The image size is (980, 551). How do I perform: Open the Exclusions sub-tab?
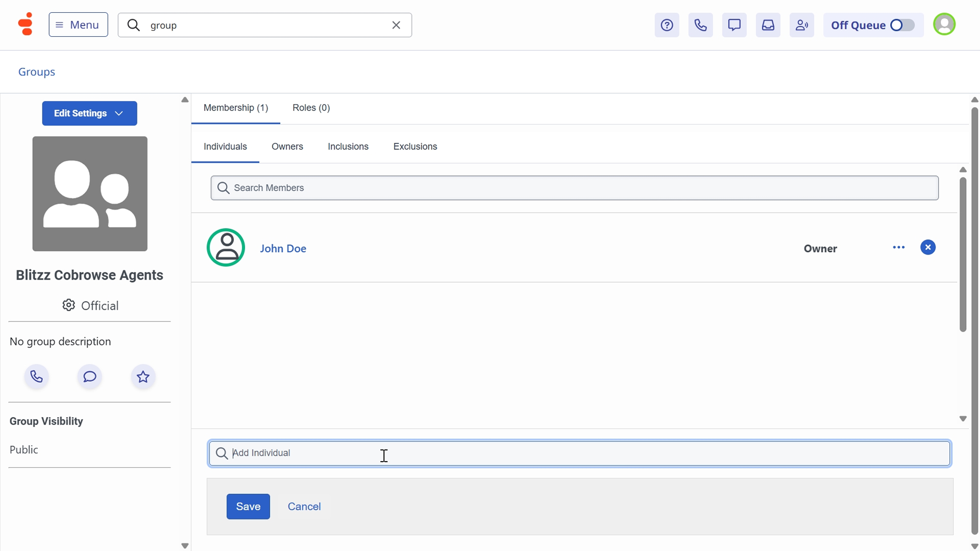click(x=415, y=146)
